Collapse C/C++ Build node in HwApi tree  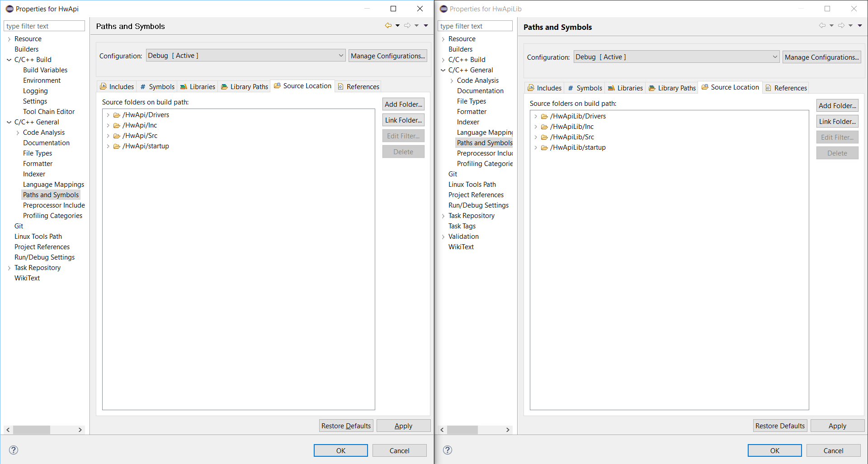tap(9, 60)
